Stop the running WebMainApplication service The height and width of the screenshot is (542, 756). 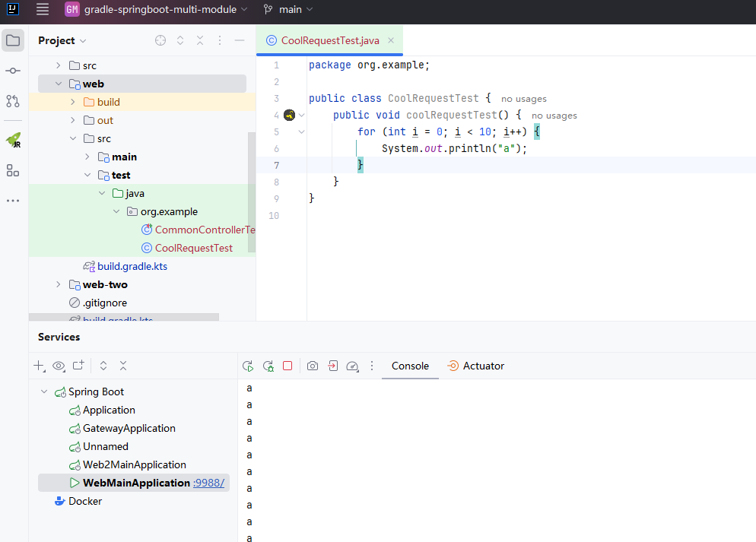(x=287, y=366)
